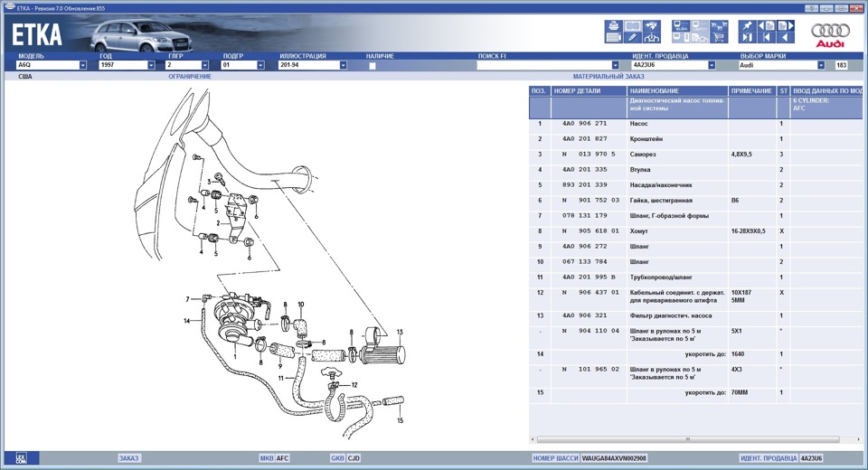Screen dimensions: 868x470
Task: Click the folder with cloud icon
Action: (700, 38)
